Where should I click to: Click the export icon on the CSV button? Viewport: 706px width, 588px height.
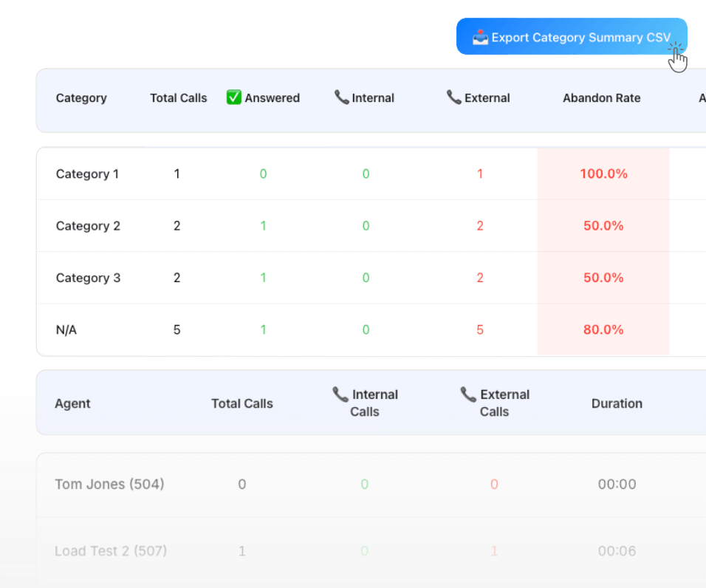481,37
